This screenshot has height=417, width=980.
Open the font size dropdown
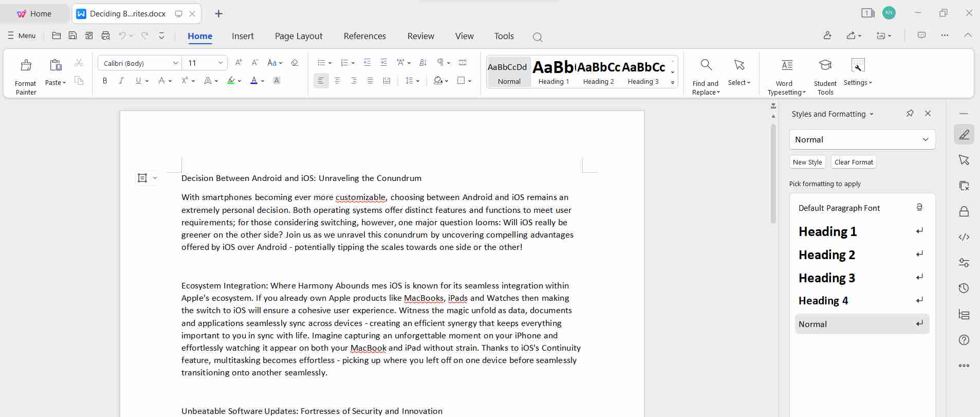coord(220,63)
